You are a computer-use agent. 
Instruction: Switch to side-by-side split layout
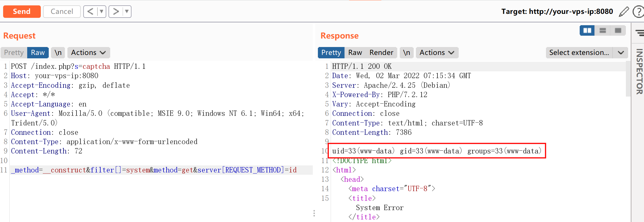(x=587, y=30)
